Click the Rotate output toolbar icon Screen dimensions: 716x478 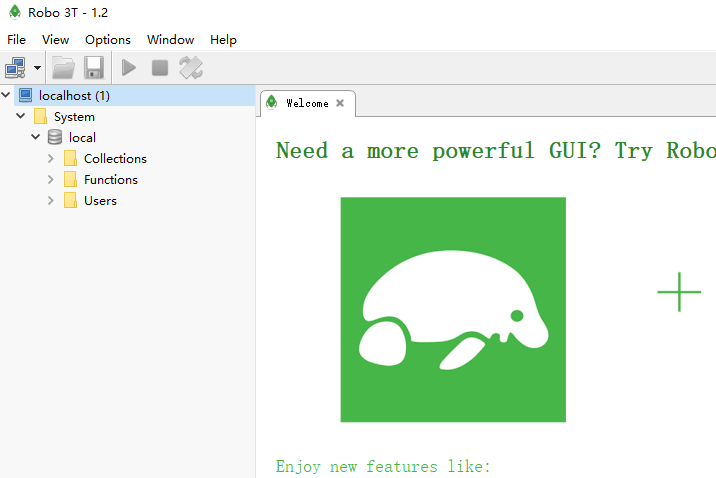[x=191, y=68]
